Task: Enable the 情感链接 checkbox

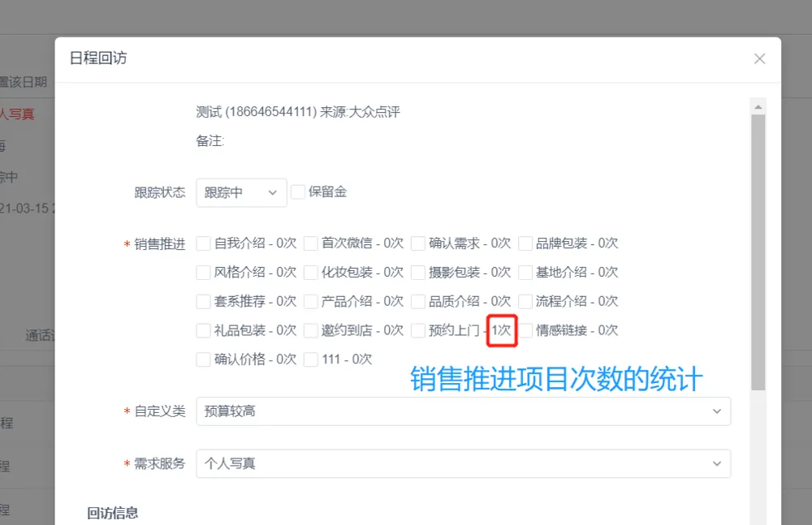Action: tap(525, 331)
